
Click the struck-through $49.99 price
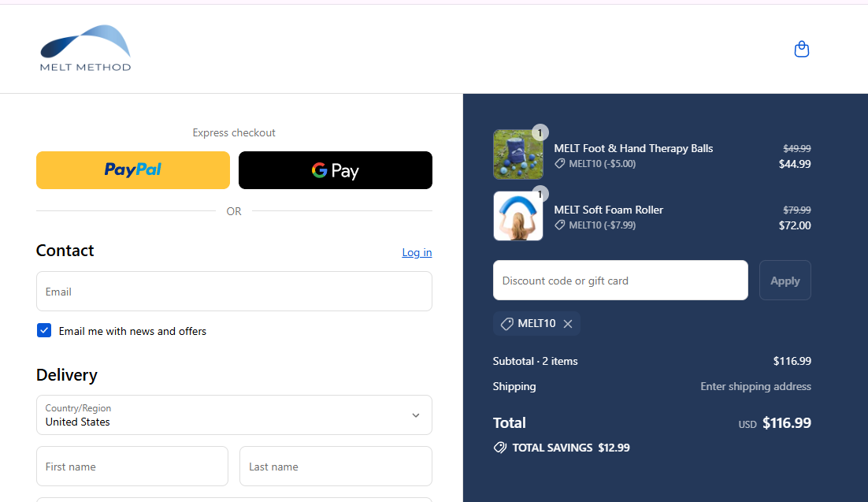click(x=796, y=148)
